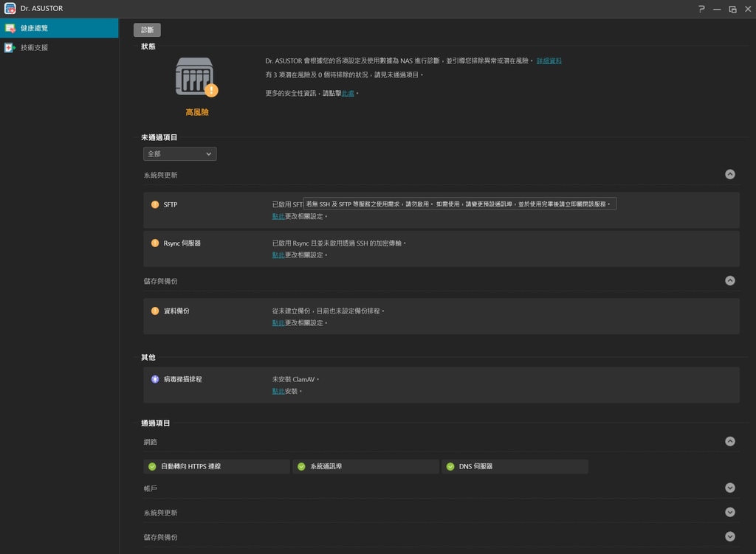Click the 病毒掃描排程 item name
The height and width of the screenshot is (554, 756).
click(x=183, y=379)
